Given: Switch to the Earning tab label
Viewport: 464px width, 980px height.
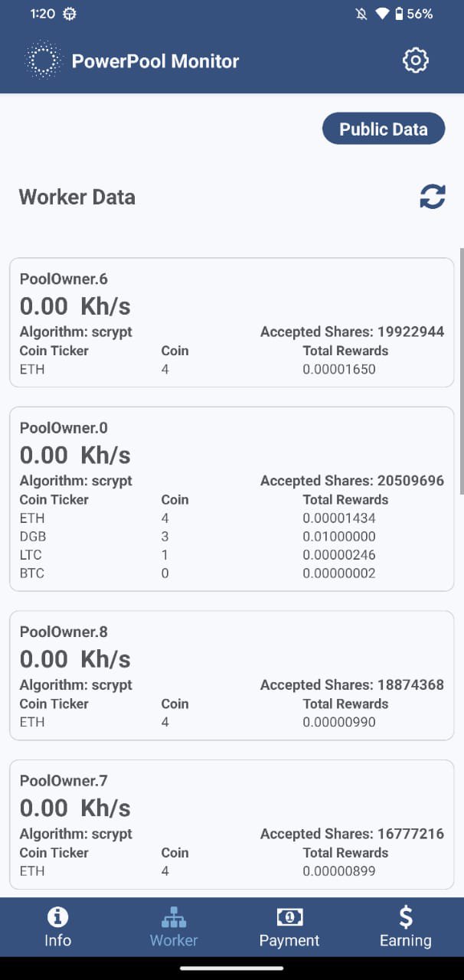Looking at the screenshot, I should coord(406,940).
